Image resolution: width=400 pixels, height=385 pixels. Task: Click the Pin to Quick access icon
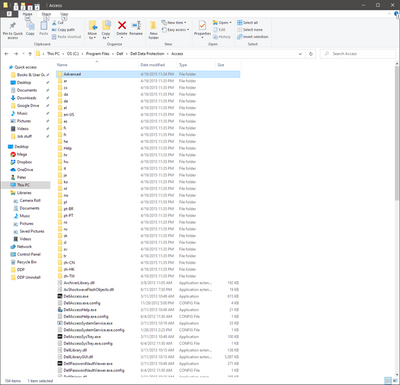point(13,26)
